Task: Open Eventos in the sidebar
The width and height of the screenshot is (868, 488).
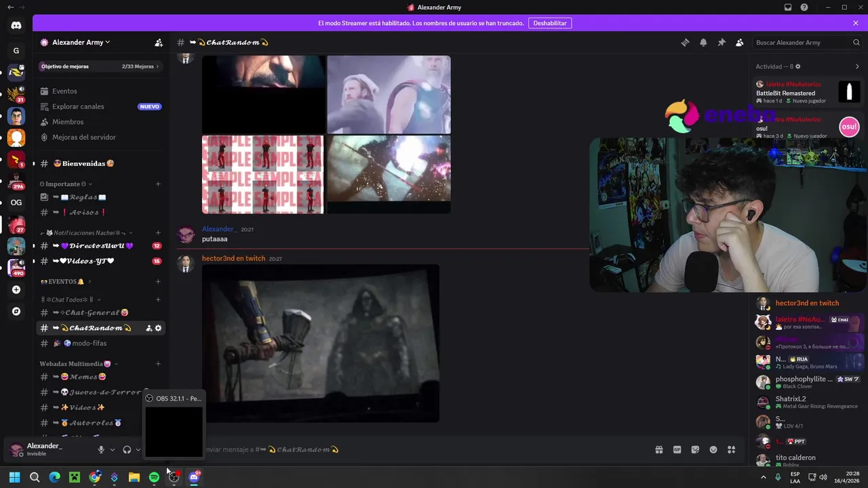Action: point(100,91)
